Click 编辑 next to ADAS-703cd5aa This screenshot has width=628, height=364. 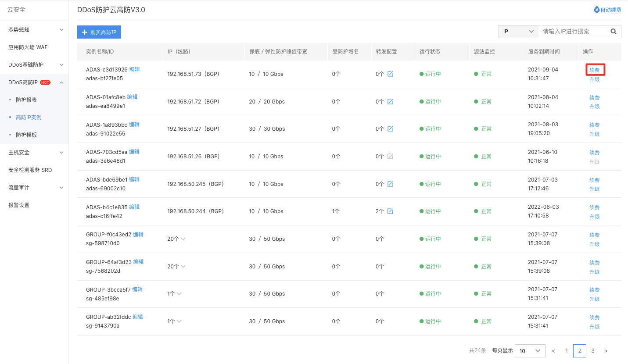[134, 152]
